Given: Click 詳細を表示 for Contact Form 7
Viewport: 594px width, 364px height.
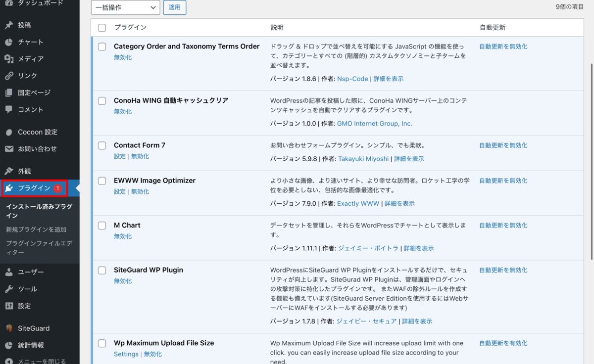Looking at the screenshot, I should (x=409, y=159).
